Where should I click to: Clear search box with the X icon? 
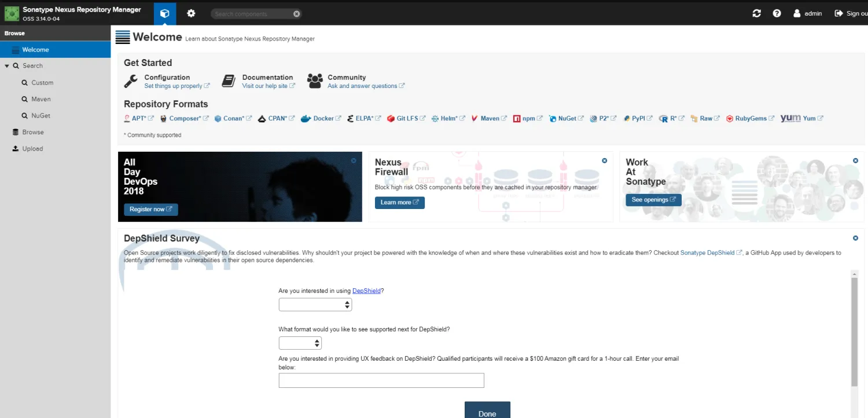click(296, 14)
